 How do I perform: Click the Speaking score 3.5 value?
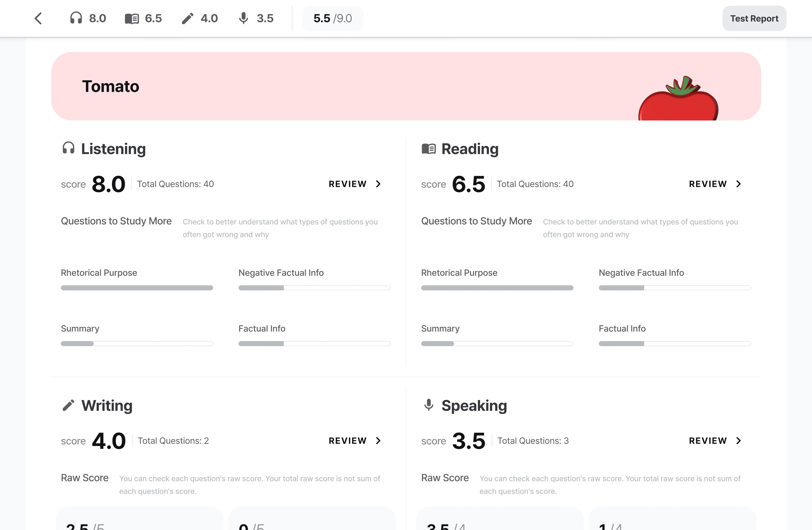tap(468, 441)
